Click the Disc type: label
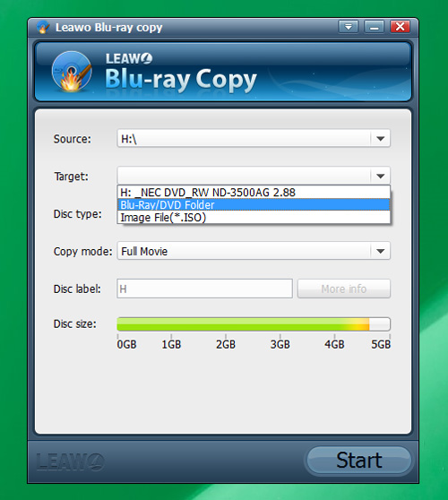448x500 pixels. point(78,214)
